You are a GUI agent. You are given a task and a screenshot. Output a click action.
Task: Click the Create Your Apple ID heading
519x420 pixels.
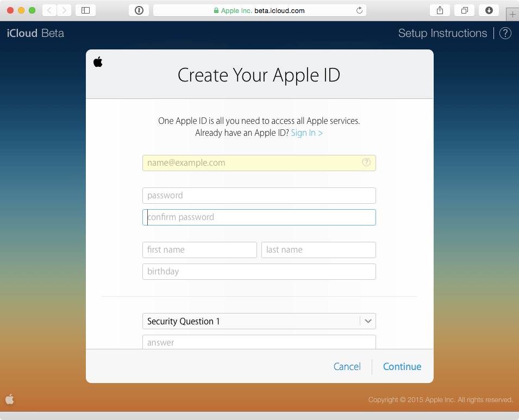pyautogui.click(x=259, y=75)
